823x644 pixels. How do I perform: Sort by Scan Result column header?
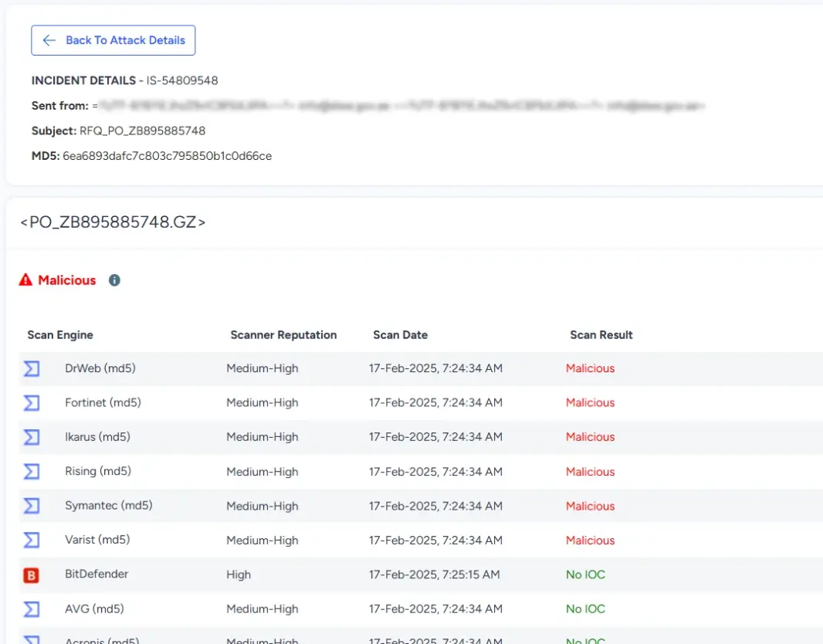601,335
